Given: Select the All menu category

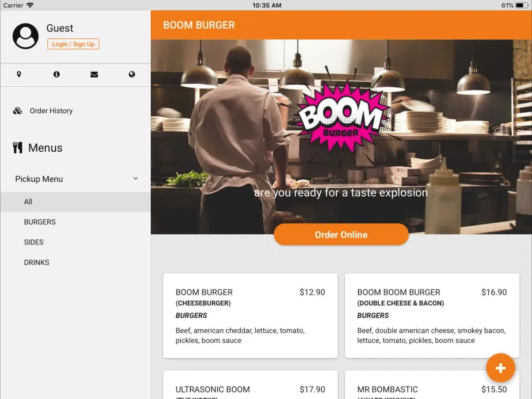Looking at the screenshot, I should tap(75, 202).
